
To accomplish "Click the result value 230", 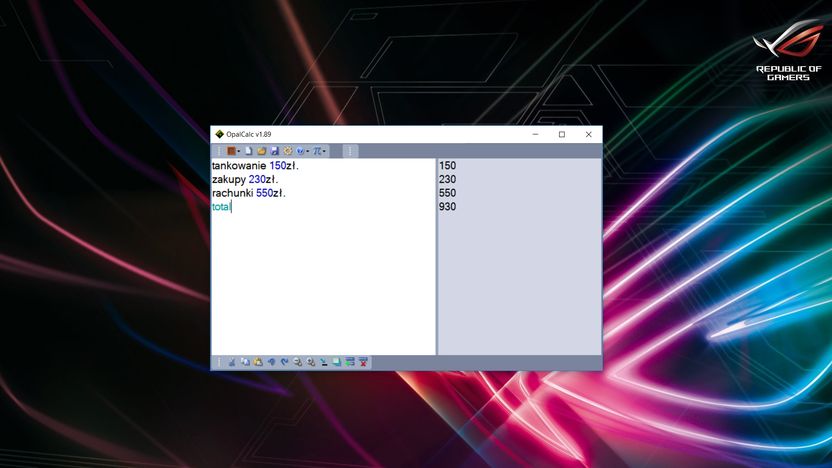I will click(x=447, y=179).
